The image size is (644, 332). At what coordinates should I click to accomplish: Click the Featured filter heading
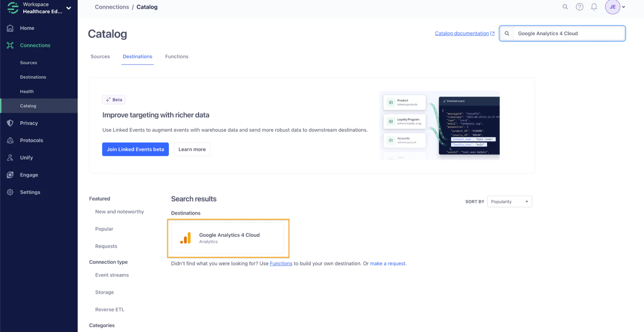pos(99,199)
